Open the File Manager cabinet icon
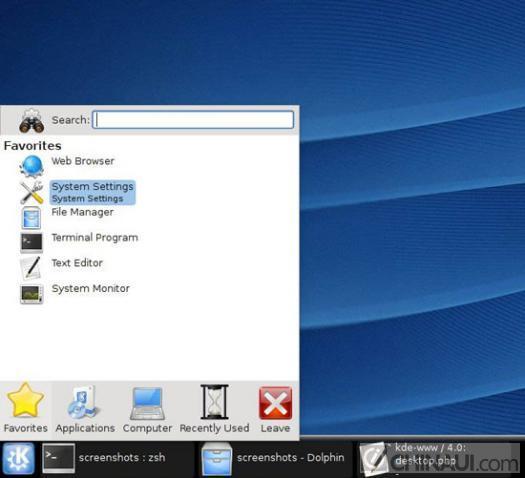 pos(31,218)
